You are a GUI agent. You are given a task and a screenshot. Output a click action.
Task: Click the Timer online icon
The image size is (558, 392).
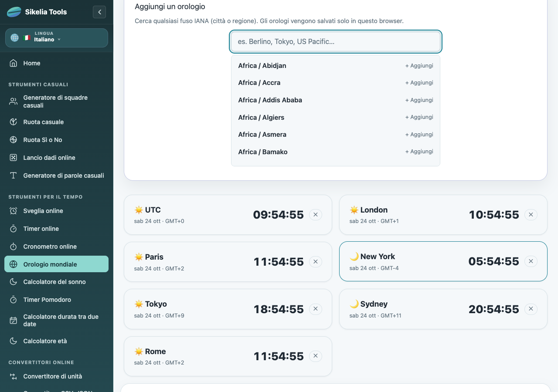tap(14, 229)
